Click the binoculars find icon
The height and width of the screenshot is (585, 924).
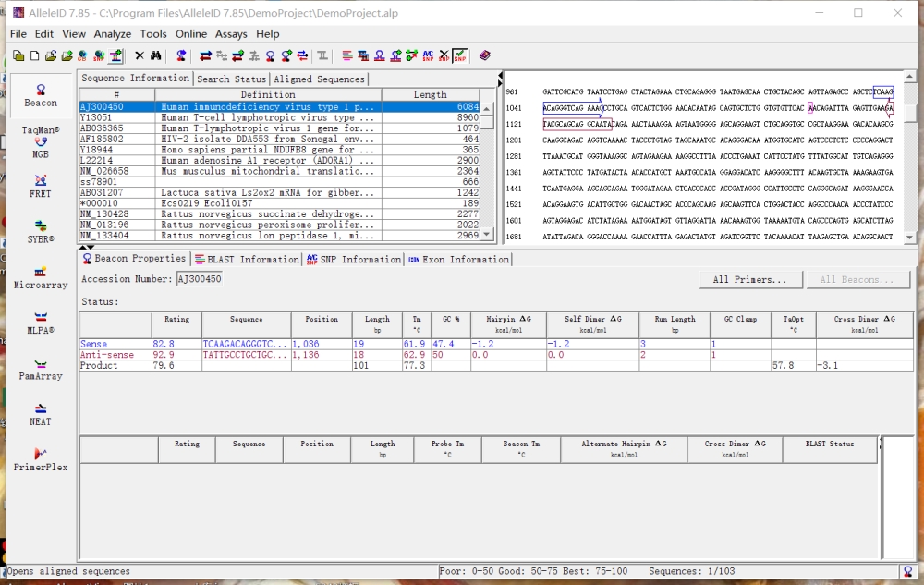[155, 55]
